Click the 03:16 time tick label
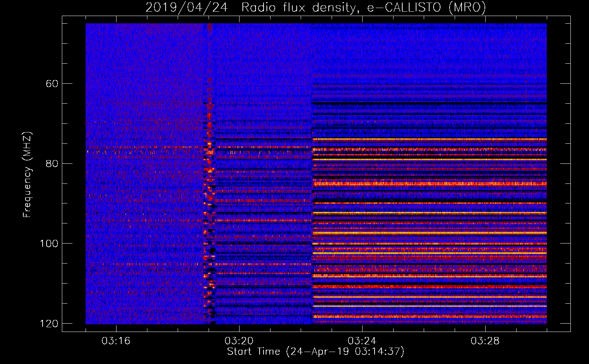The image size is (589, 364). [116, 341]
